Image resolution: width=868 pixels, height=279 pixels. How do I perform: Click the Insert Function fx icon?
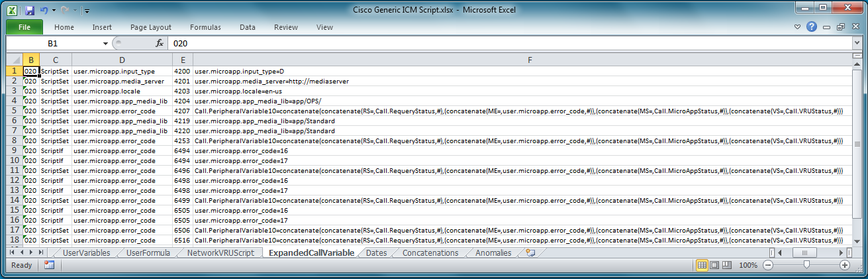[x=160, y=43]
